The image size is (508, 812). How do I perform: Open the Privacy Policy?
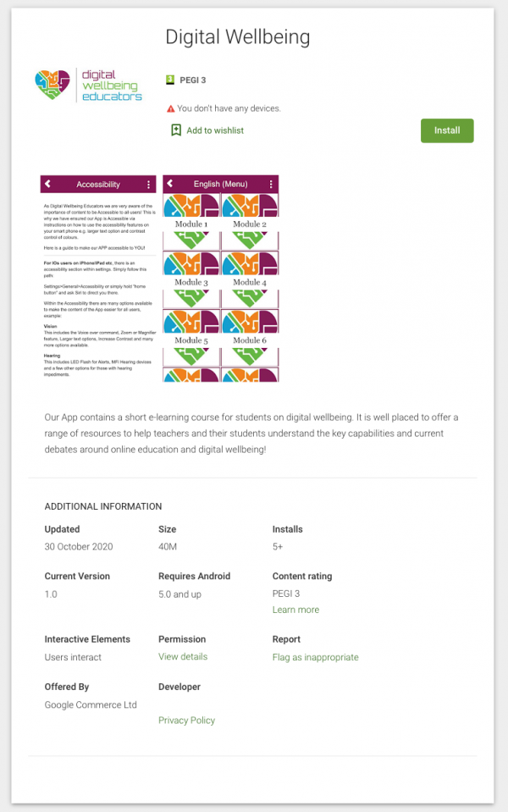click(x=186, y=721)
